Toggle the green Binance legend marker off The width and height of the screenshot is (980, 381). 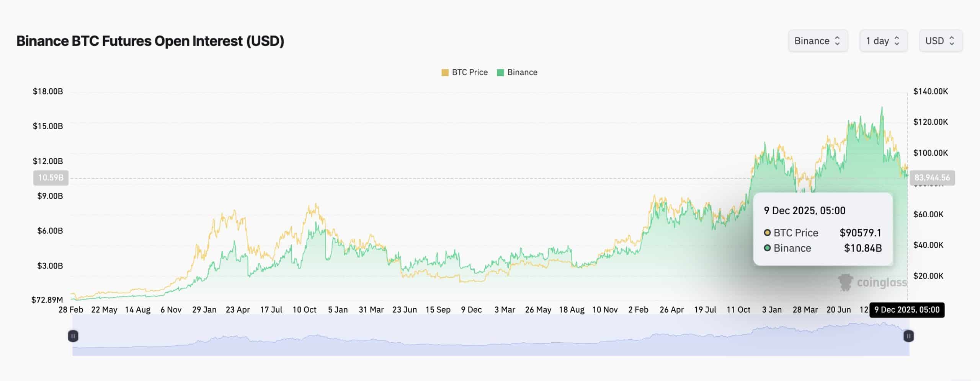tap(500, 72)
